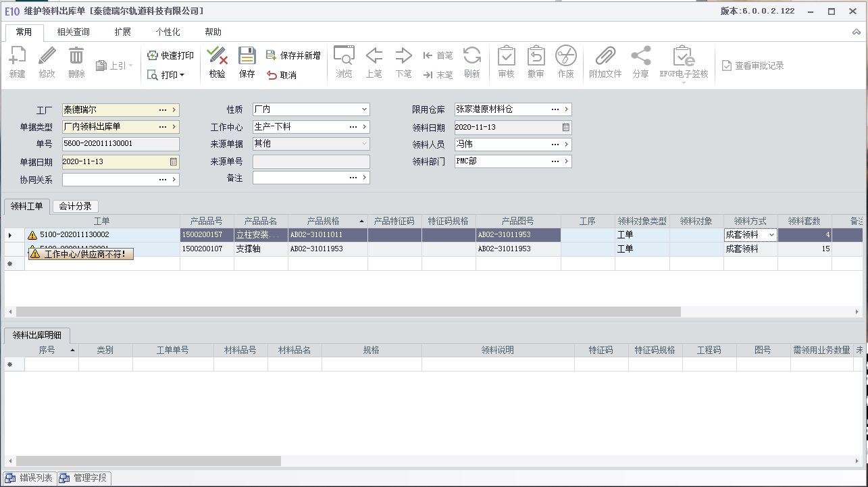
Task: Open the 领料部门 lookup button
Action: coord(555,161)
